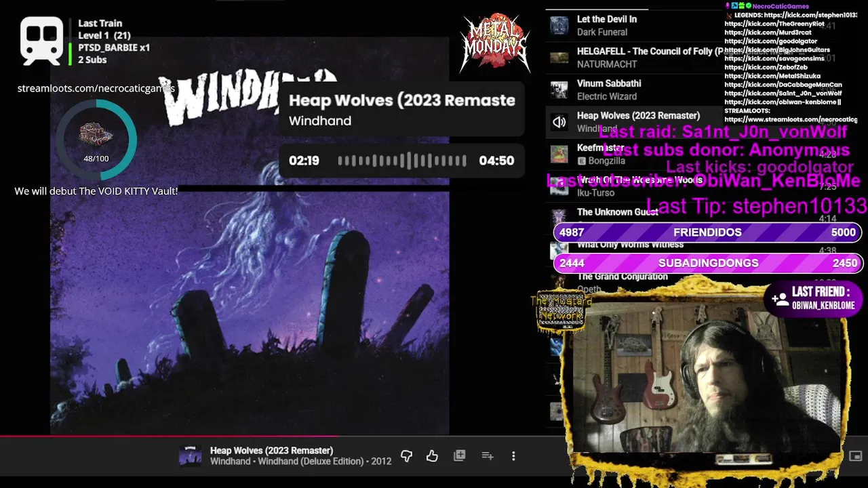Image resolution: width=868 pixels, height=488 pixels.
Task: Open Keefmaster queue thumbnail
Action: tap(559, 154)
